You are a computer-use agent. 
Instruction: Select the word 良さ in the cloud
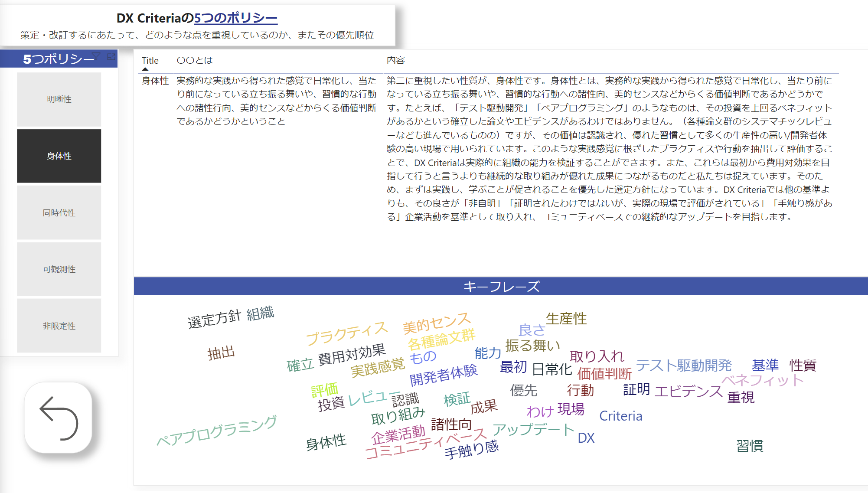[532, 330]
